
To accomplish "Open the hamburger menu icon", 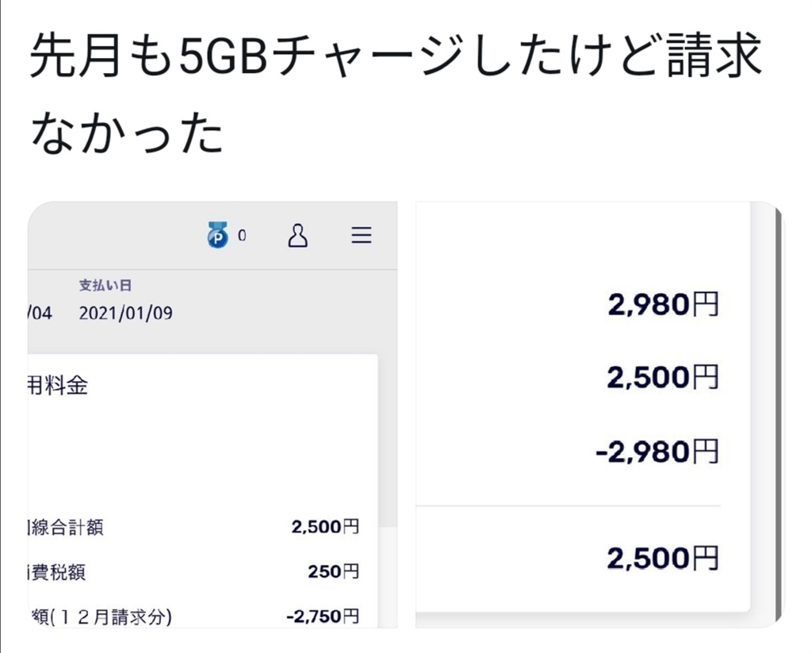I will tap(362, 236).
